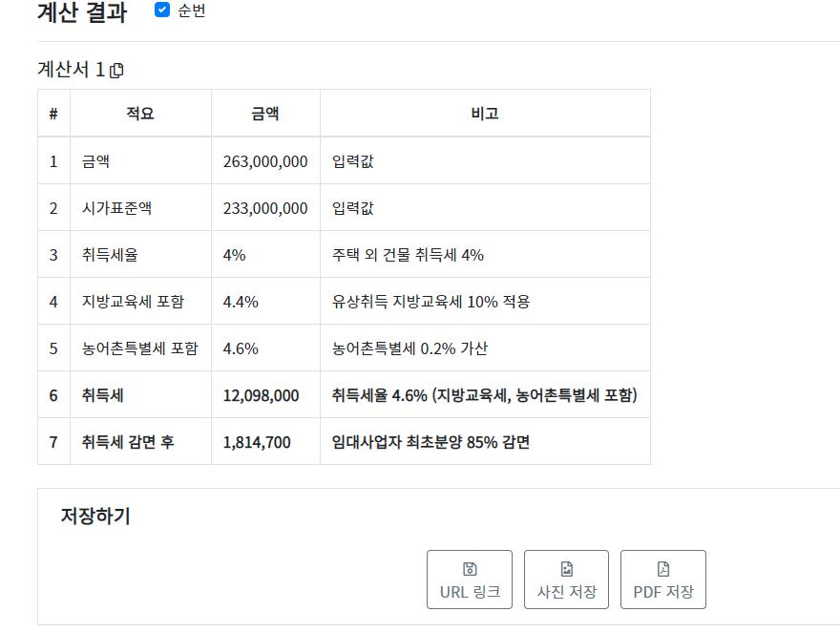840x633 pixels.
Task: Click the 1,814,700 reduced tax value
Action: pos(257,442)
